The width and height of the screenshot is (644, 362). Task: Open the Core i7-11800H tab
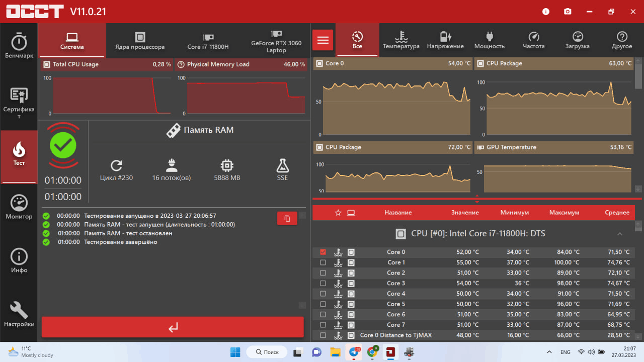208,40
